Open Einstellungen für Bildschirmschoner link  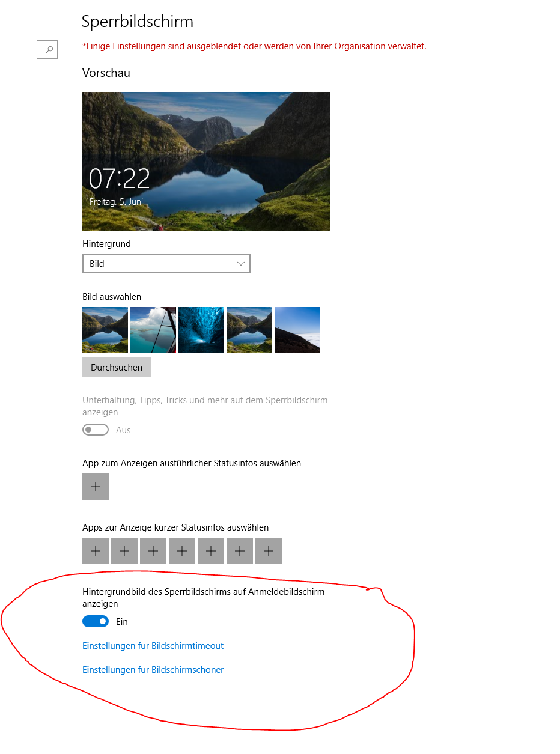point(153,670)
